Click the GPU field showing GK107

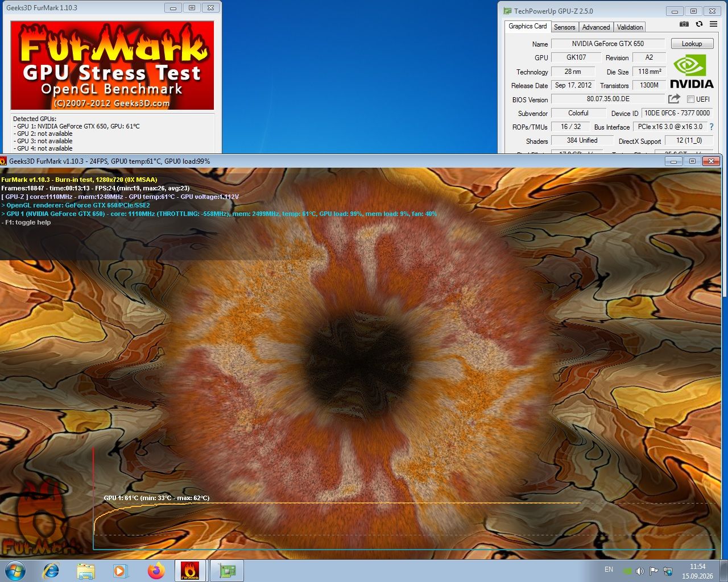(576, 57)
